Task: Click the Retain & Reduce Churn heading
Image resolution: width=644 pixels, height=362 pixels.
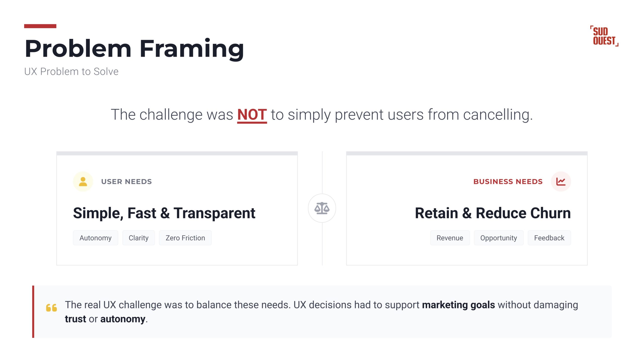Action: point(493,213)
